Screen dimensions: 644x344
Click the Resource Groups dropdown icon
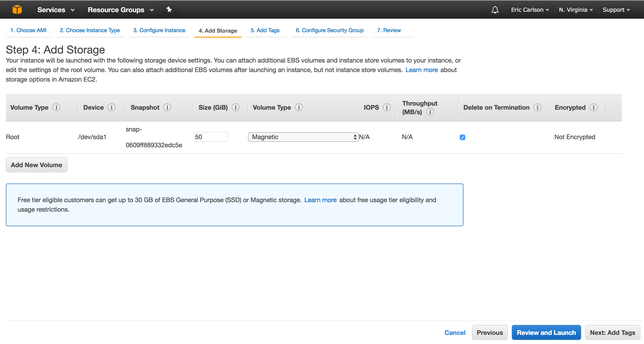[x=152, y=10]
